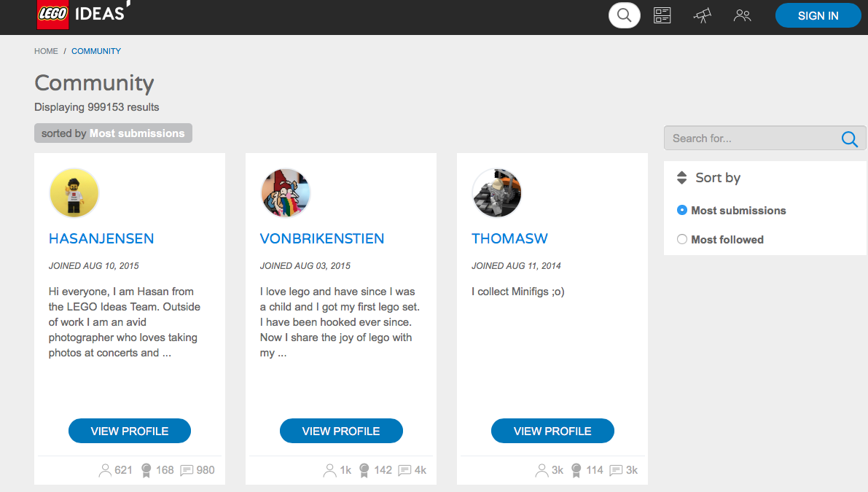Go to HOME breadcrumb
Viewport: 868px width, 492px height.
46,51
